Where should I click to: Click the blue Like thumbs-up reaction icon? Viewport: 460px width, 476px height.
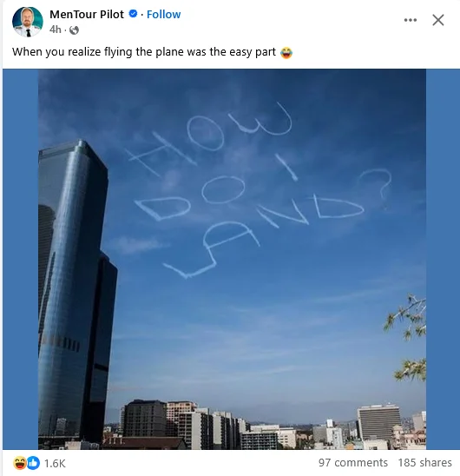pyautogui.click(x=33, y=463)
